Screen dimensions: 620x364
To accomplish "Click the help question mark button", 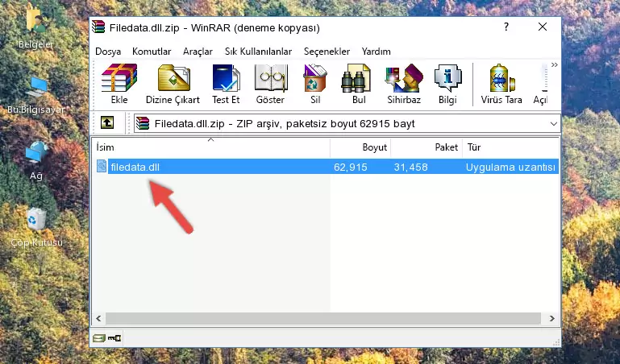I will pyautogui.click(x=506, y=27).
